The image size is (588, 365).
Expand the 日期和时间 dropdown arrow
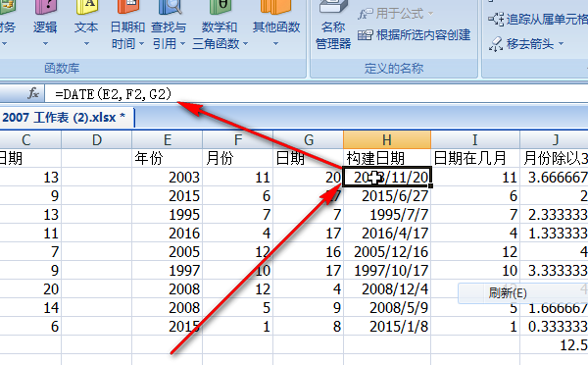point(141,44)
